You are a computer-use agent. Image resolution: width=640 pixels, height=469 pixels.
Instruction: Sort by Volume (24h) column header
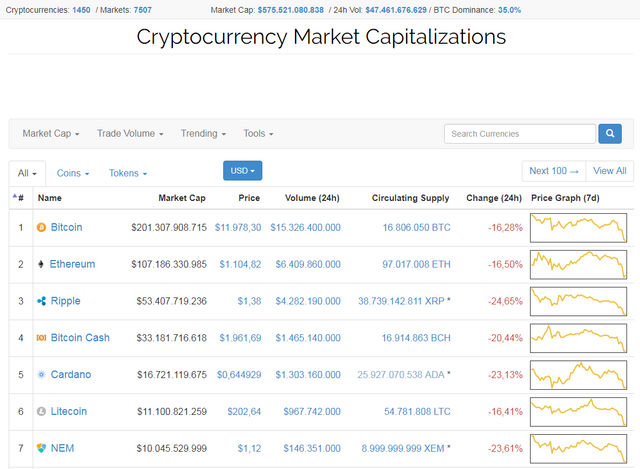point(312,198)
